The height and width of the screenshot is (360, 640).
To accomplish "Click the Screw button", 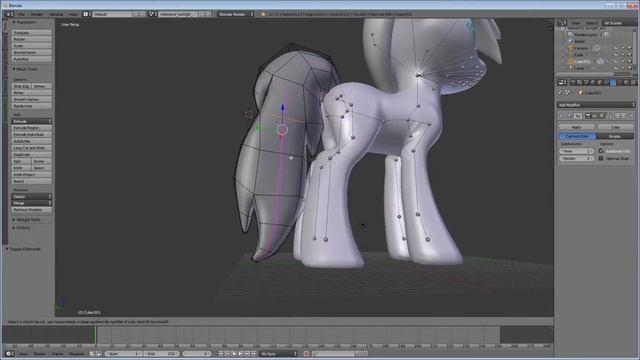I will pyautogui.click(x=42, y=161).
